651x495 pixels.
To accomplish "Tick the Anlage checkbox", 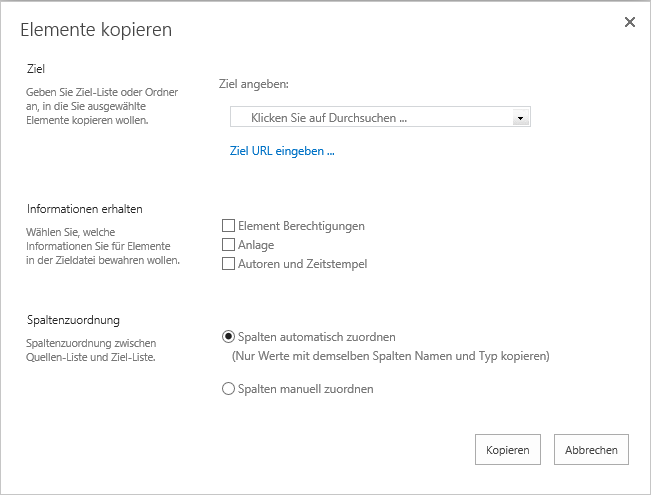I will 228,245.
